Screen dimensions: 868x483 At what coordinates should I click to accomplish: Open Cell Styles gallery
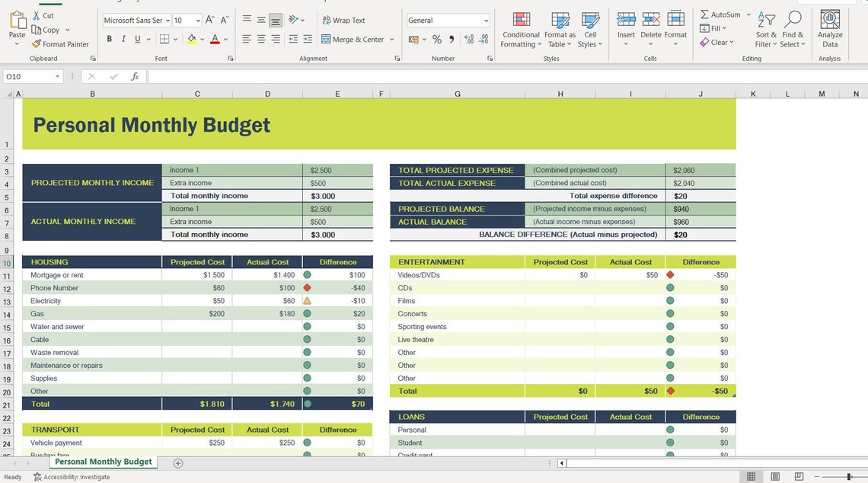click(x=590, y=29)
